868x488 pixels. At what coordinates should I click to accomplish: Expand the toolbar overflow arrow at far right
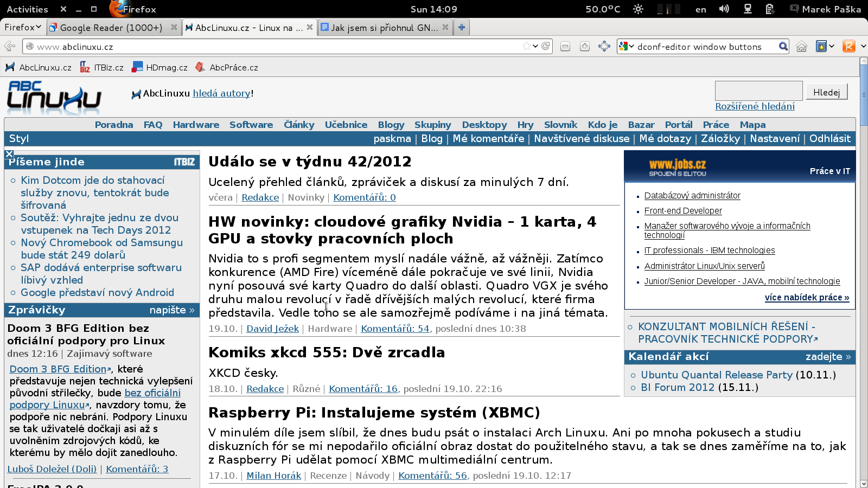[863, 47]
